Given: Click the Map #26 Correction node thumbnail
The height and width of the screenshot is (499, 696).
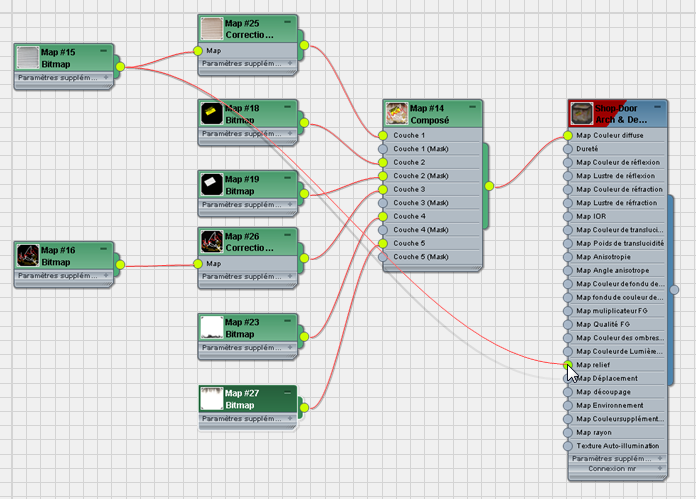Looking at the screenshot, I should pyautogui.click(x=212, y=242).
